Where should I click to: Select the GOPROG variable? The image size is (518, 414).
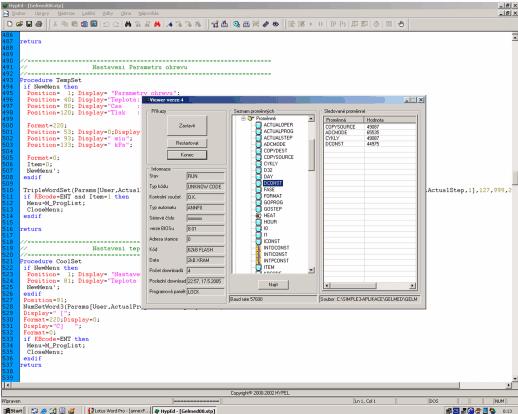(273, 202)
